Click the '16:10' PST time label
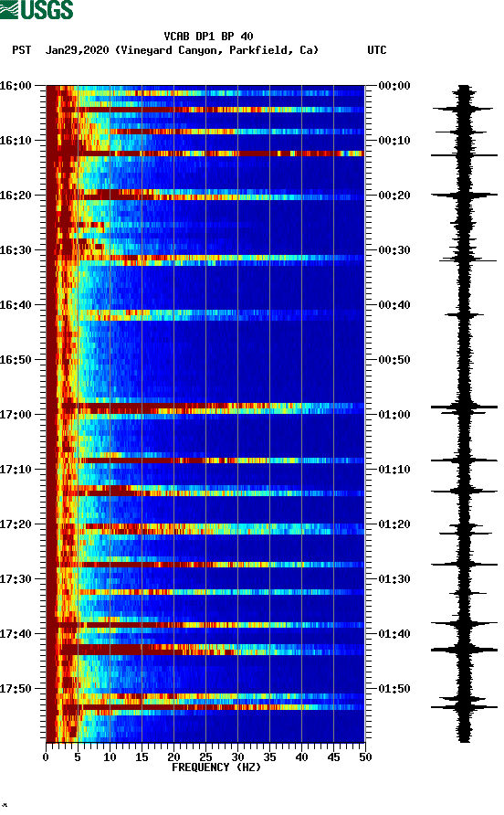Image resolution: width=504 pixels, height=815 pixels. point(16,141)
